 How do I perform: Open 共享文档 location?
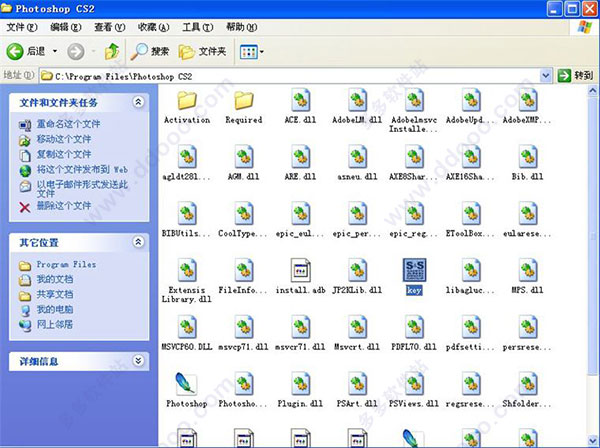tap(55, 294)
